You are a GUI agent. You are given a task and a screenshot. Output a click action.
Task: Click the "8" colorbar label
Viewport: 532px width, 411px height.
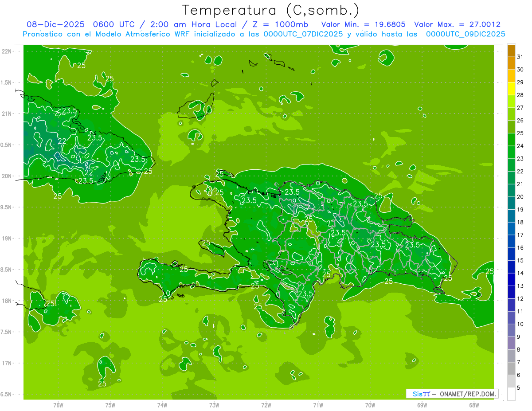(519, 349)
